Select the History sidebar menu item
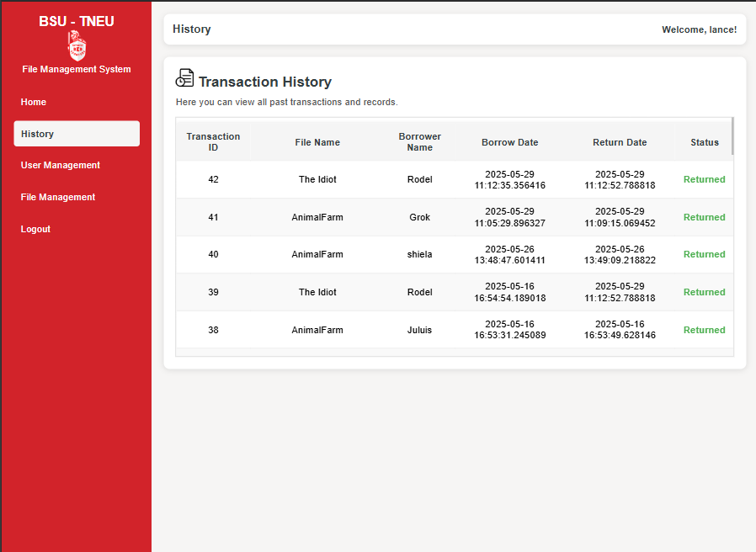This screenshot has height=552, width=756. [x=76, y=134]
